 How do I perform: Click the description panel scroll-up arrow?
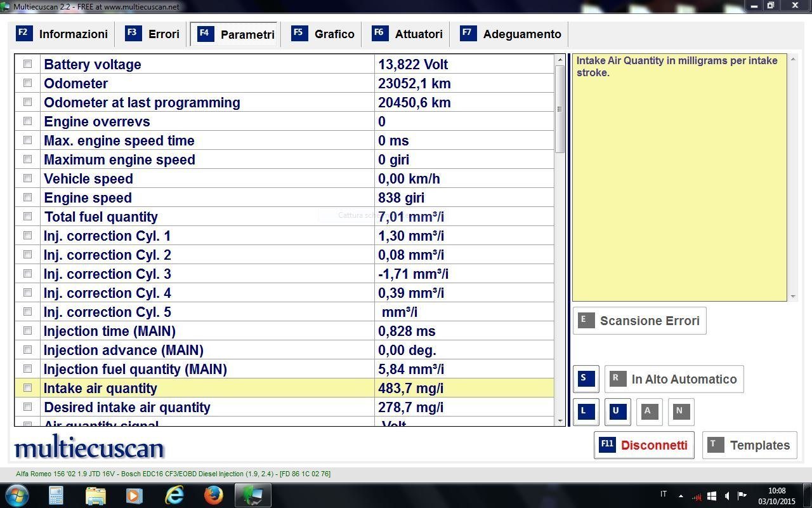pyautogui.click(x=792, y=59)
